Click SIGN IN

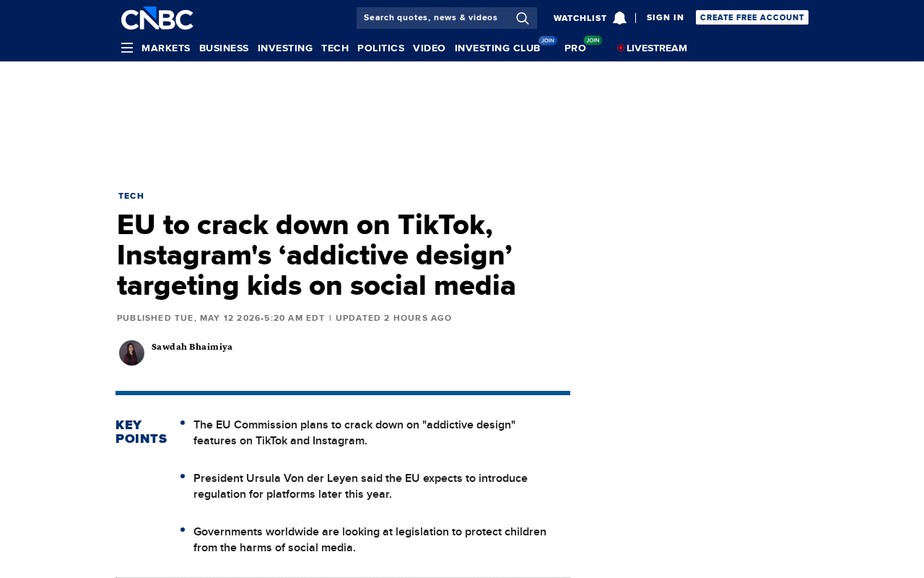coord(665,17)
